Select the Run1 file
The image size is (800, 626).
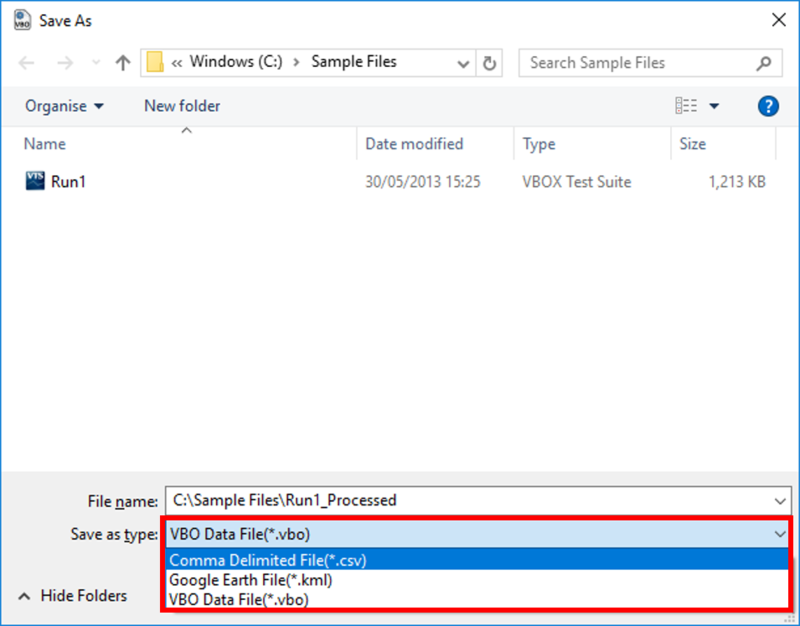pyautogui.click(x=68, y=182)
